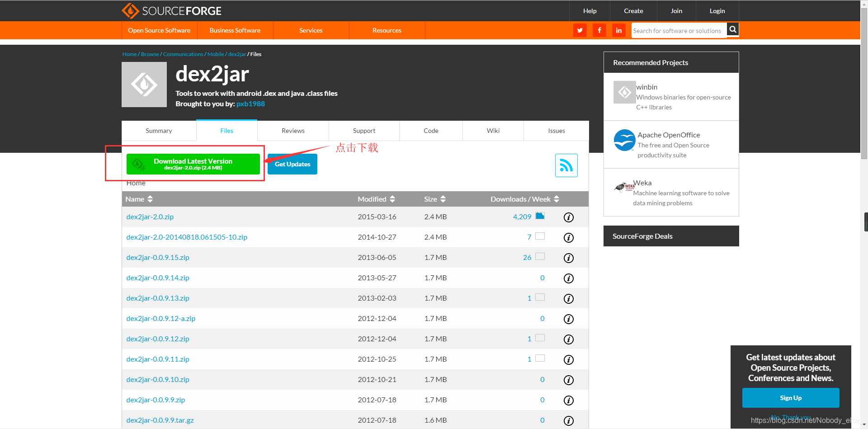This screenshot has height=429, width=868.
Task: Open the Issues tab
Action: pos(557,131)
